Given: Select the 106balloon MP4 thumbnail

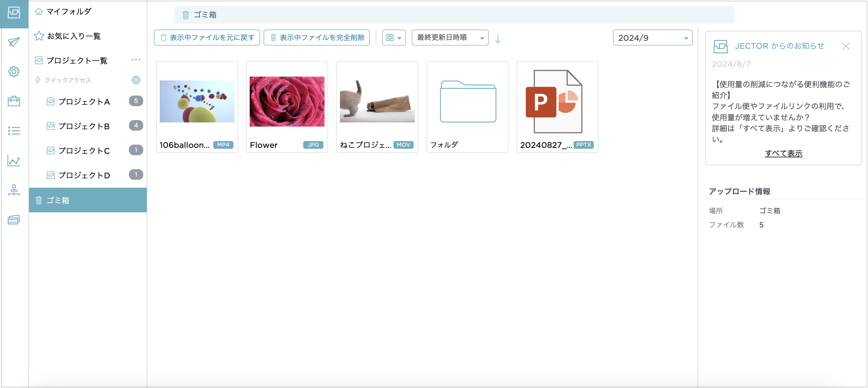Looking at the screenshot, I should point(197,101).
